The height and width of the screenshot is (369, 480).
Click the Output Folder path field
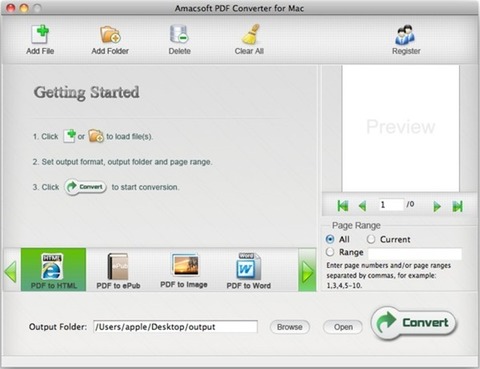click(175, 327)
